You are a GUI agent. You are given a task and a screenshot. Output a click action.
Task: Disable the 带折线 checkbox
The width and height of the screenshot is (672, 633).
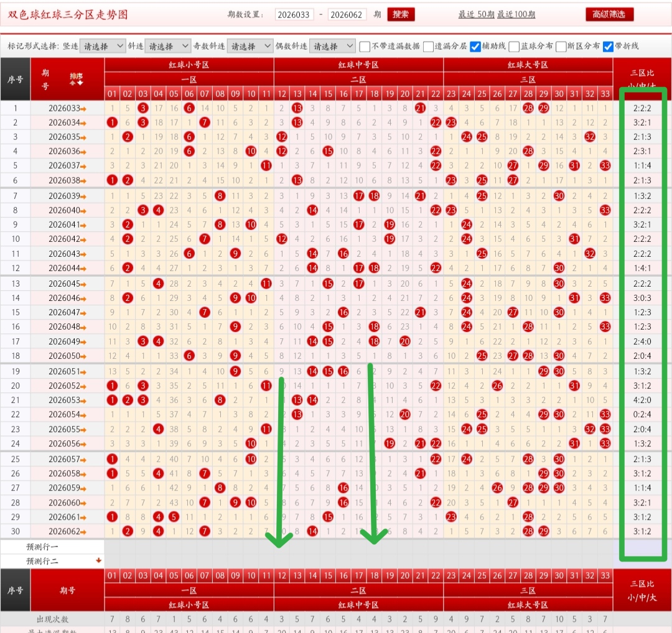(608, 46)
